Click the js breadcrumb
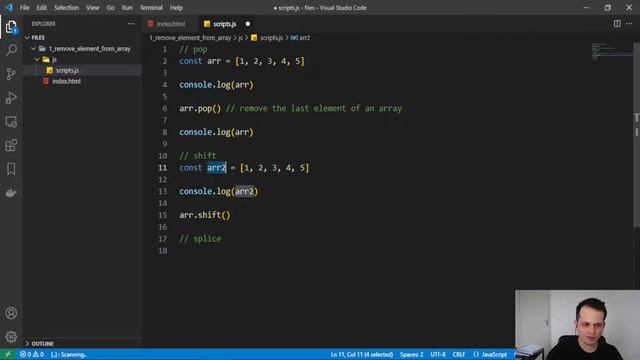Viewport: 640px width, 360px height. coord(240,38)
